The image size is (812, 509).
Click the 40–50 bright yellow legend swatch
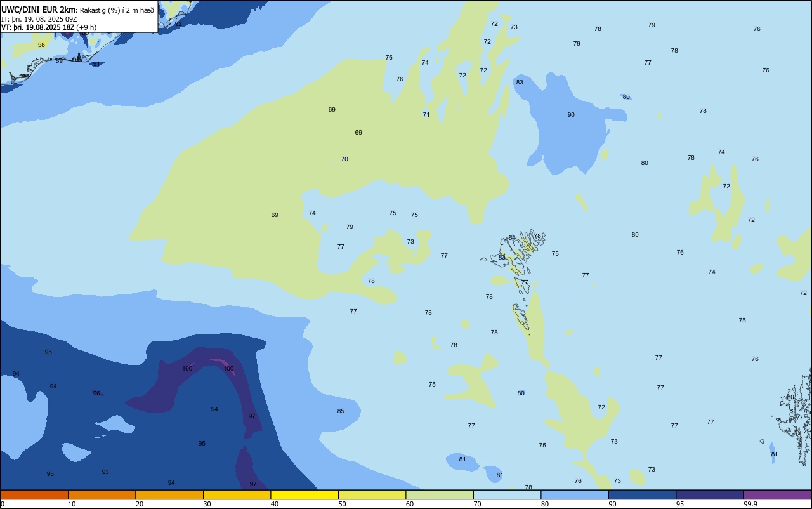coord(304,494)
